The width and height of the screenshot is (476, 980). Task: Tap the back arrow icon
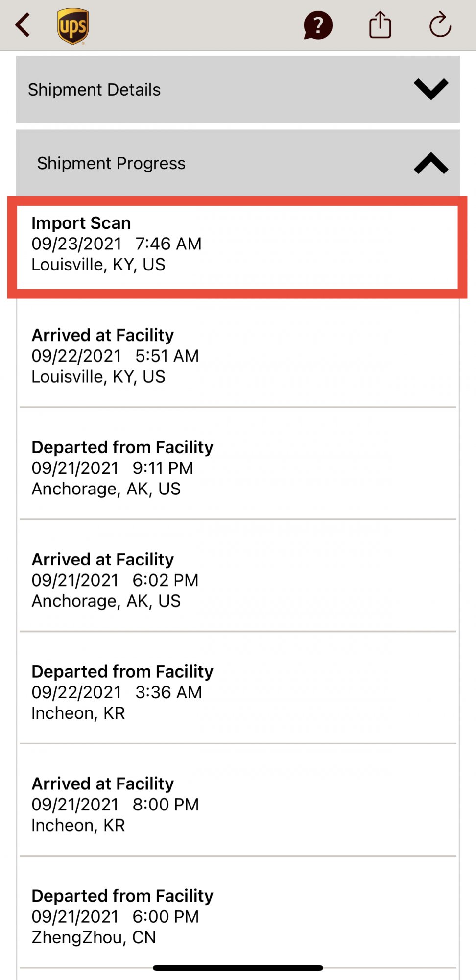click(23, 25)
